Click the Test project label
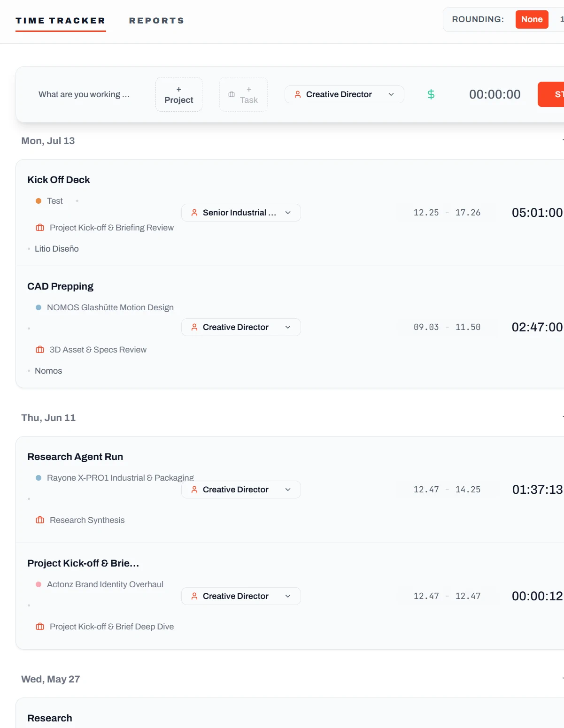564x728 pixels. (55, 201)
